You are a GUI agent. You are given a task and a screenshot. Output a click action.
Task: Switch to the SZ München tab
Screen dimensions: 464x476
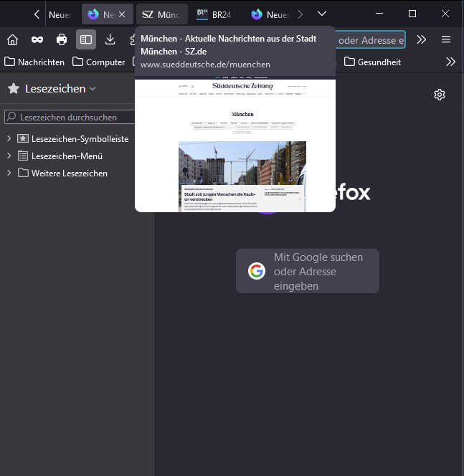pos(161,14)
